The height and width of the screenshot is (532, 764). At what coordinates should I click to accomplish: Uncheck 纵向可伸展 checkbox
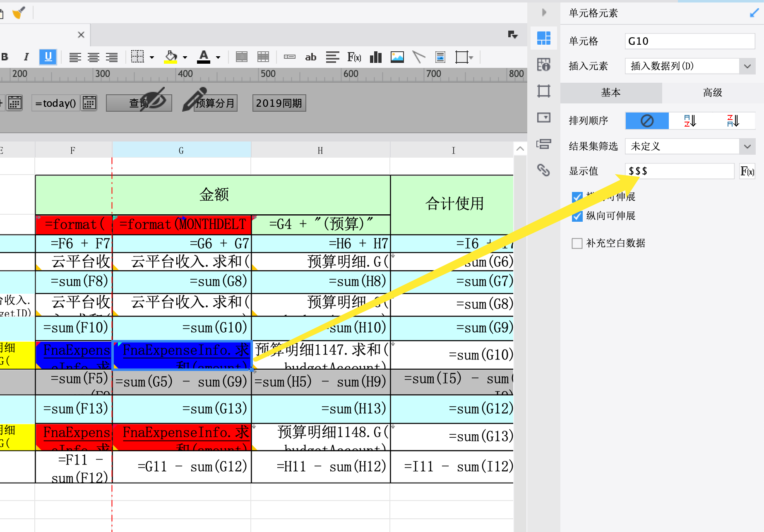coord(577,216)
